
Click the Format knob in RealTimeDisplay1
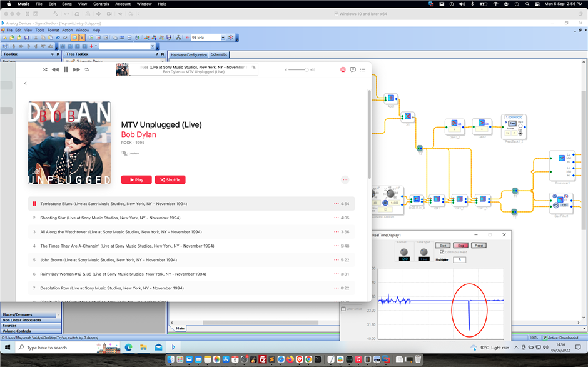pyautogui.click(x=404, y=252)
